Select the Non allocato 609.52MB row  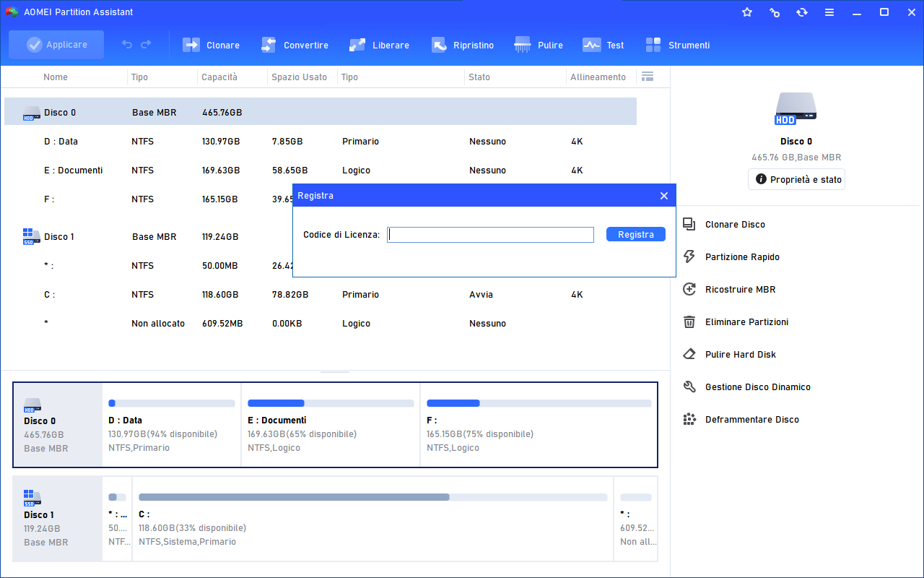(321, 324)
